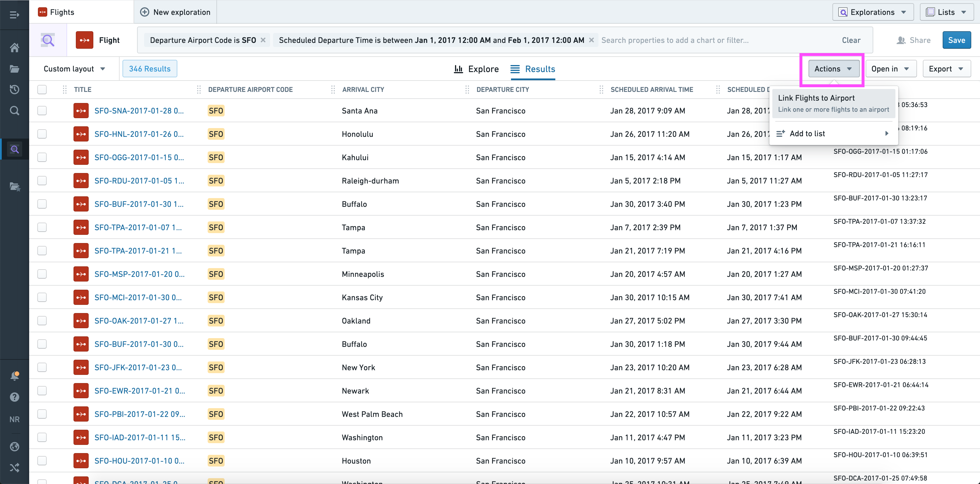
Task: Click flight icon for SFO-RDU row
Action: (81, 181)
